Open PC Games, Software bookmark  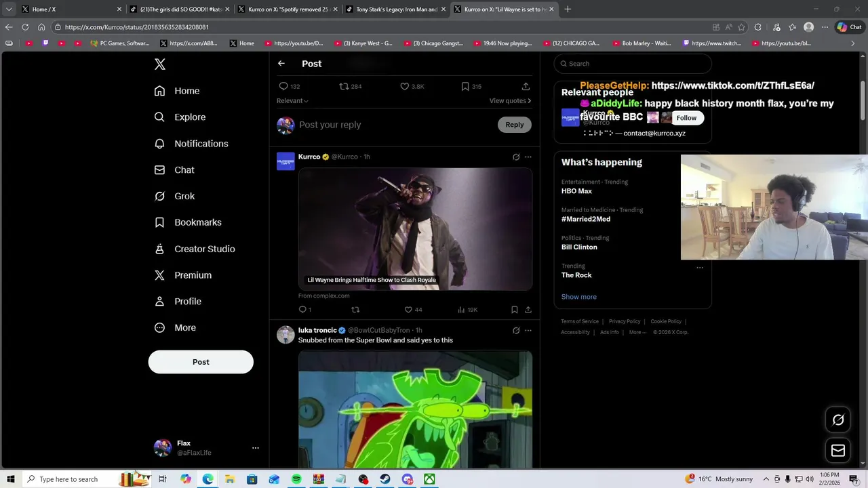(120, 43)
